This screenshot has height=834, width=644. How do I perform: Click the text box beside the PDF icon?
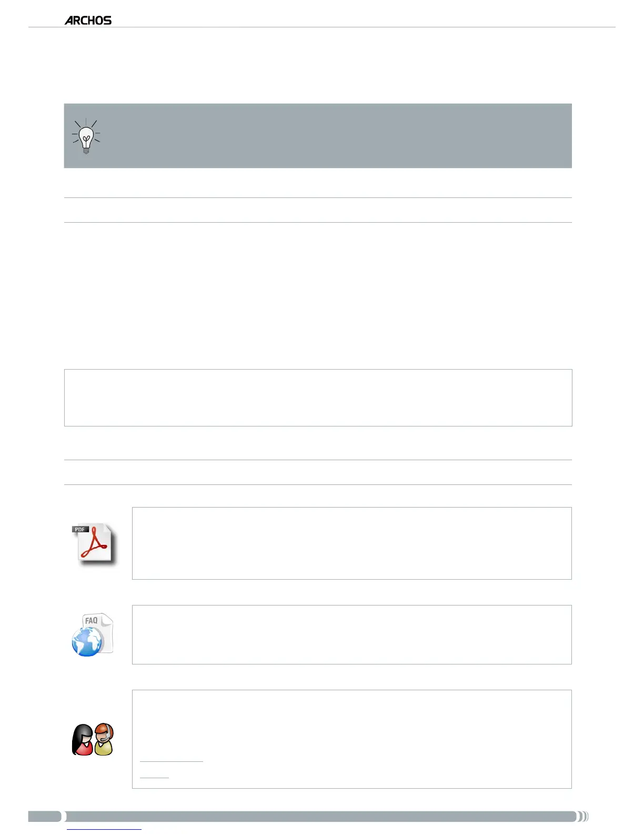(351, 543)
